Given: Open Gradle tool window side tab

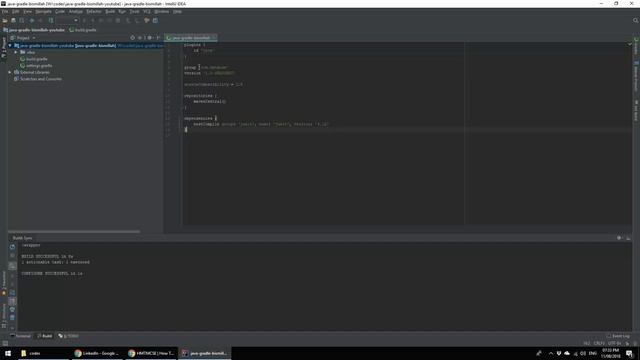Looking at the screenshot, I should click(636, 46).
